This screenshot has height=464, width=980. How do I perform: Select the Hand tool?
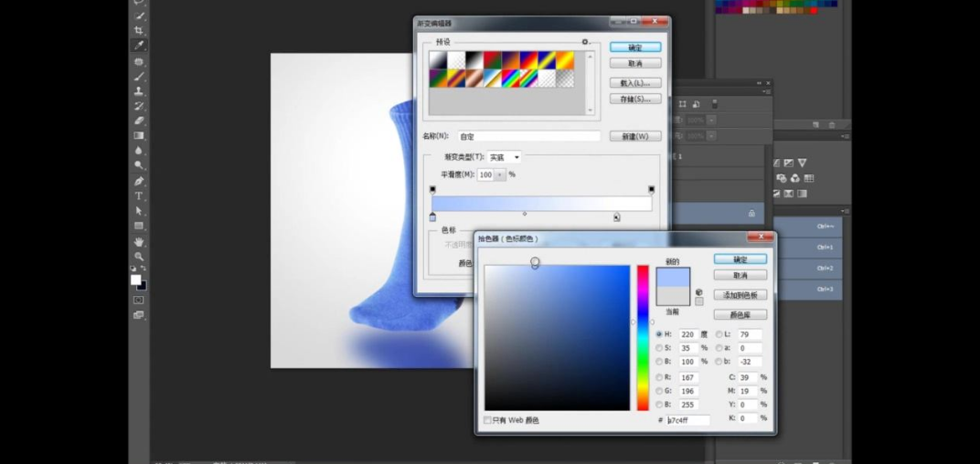[x=139, y=241]
